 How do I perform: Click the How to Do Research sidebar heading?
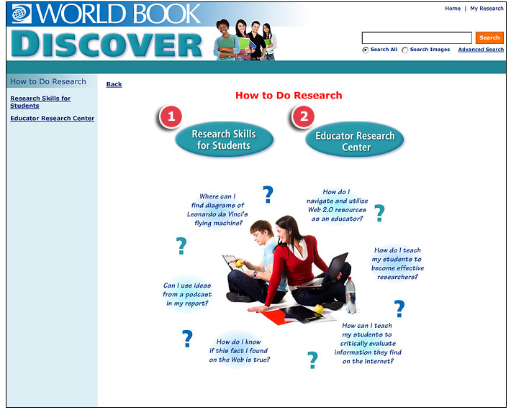[48, 81]
